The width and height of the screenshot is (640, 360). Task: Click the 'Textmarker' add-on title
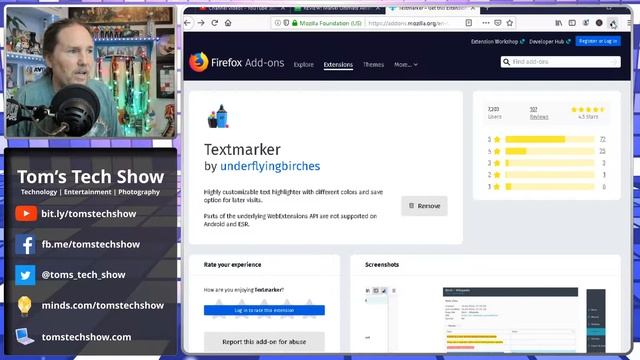pos(242,149)
